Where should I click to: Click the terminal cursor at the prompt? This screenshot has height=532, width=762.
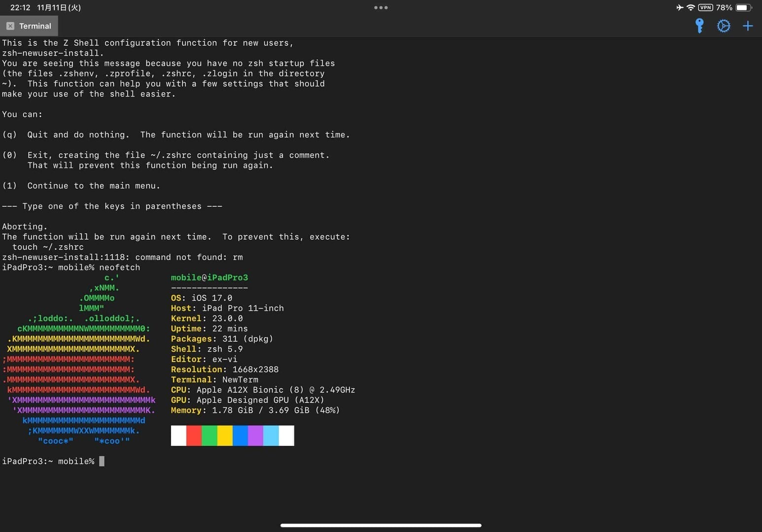pos(102,461)
